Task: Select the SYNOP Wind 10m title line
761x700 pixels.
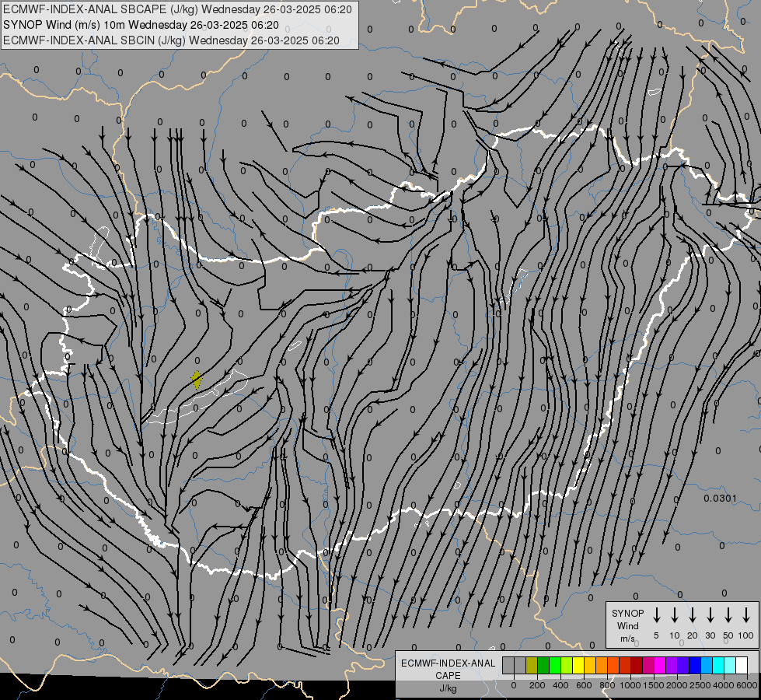Action: point(141,25)
